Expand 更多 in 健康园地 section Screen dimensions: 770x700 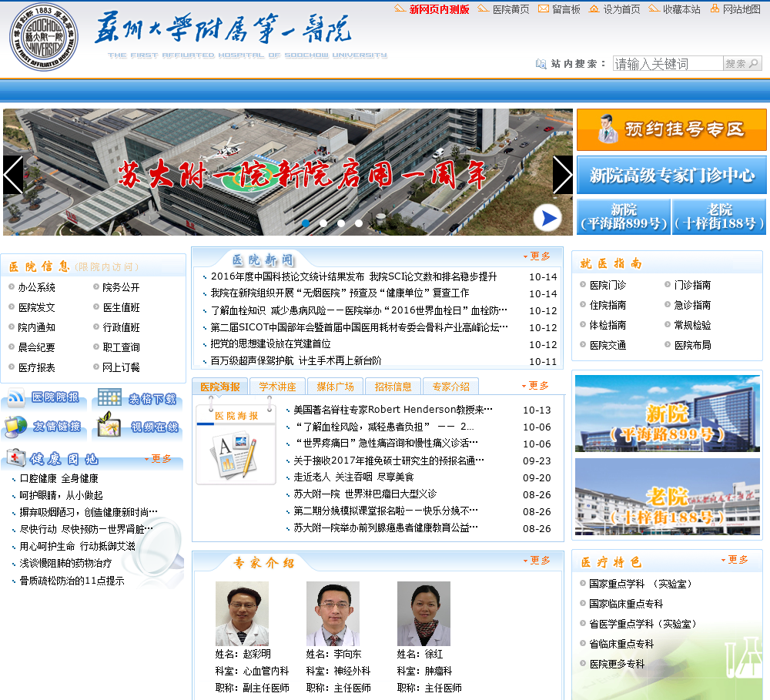(x=158, y=459)
